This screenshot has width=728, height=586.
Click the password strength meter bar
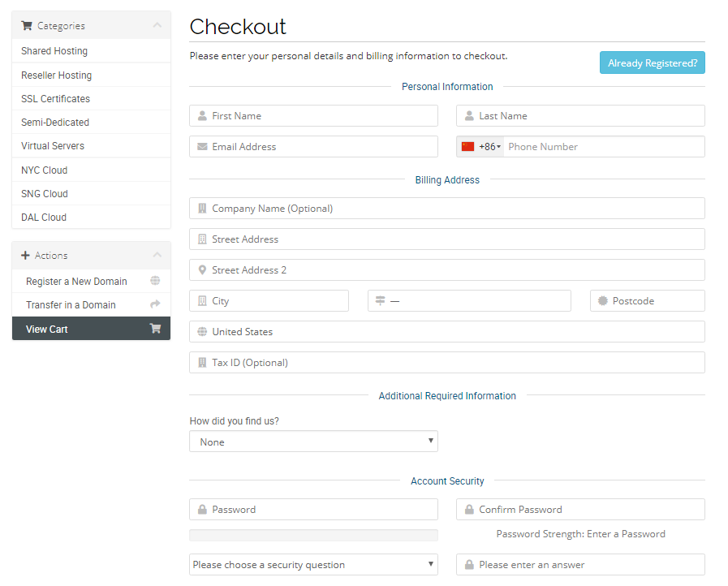click(x=313, y=535)
